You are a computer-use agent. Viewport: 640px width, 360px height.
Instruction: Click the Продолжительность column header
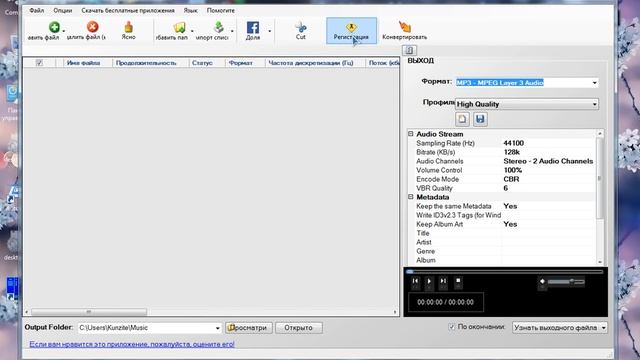pyautogui.click(x=146, y=63)
